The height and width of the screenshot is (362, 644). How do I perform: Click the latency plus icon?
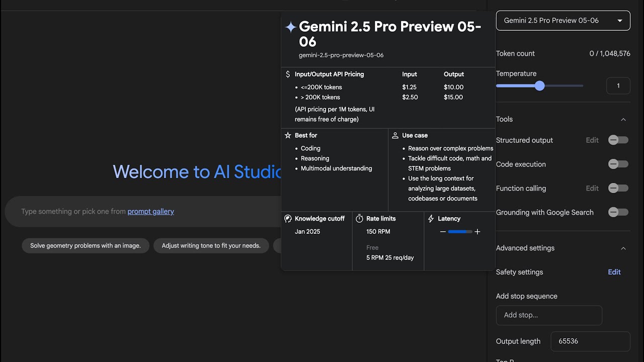[477, 232]
